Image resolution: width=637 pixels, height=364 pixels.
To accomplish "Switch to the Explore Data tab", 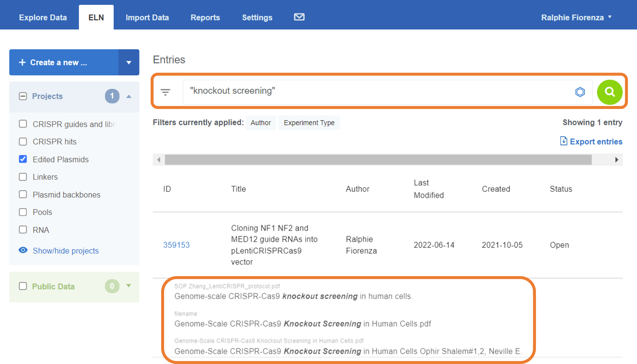I will [43, 17].
